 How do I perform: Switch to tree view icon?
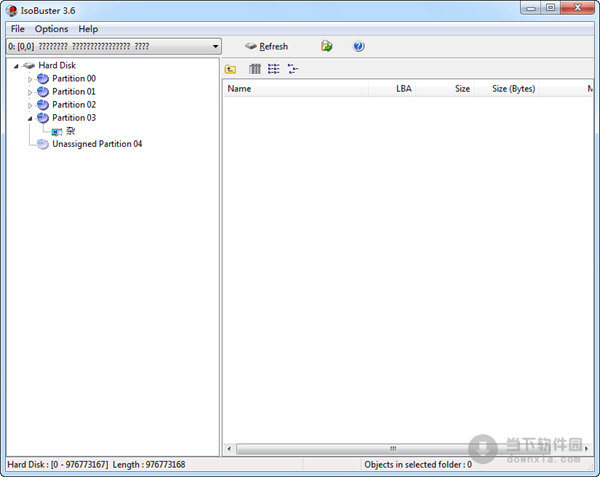293,69
